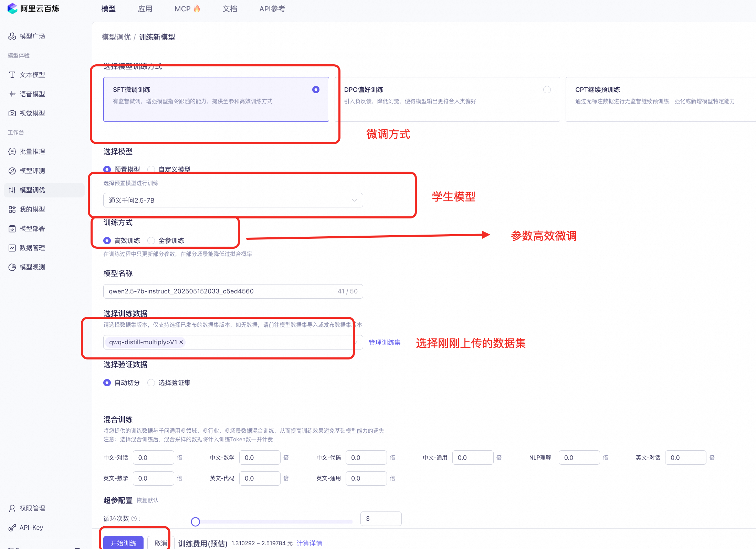756x549 pixels.
Task: Select the DPO偏好训练 radio option
Action: coord(547,89)
